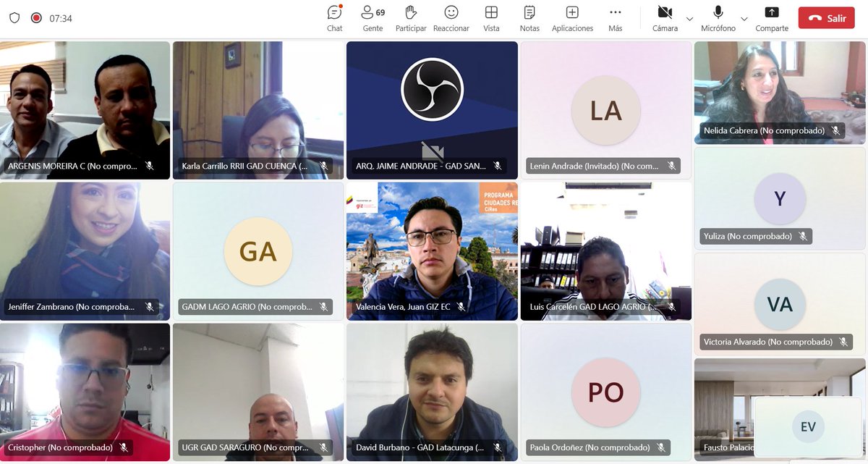Raise hand with Participar
Image resolution: width=868 pixels, height=464 pixels.
[x=411, y=18]
